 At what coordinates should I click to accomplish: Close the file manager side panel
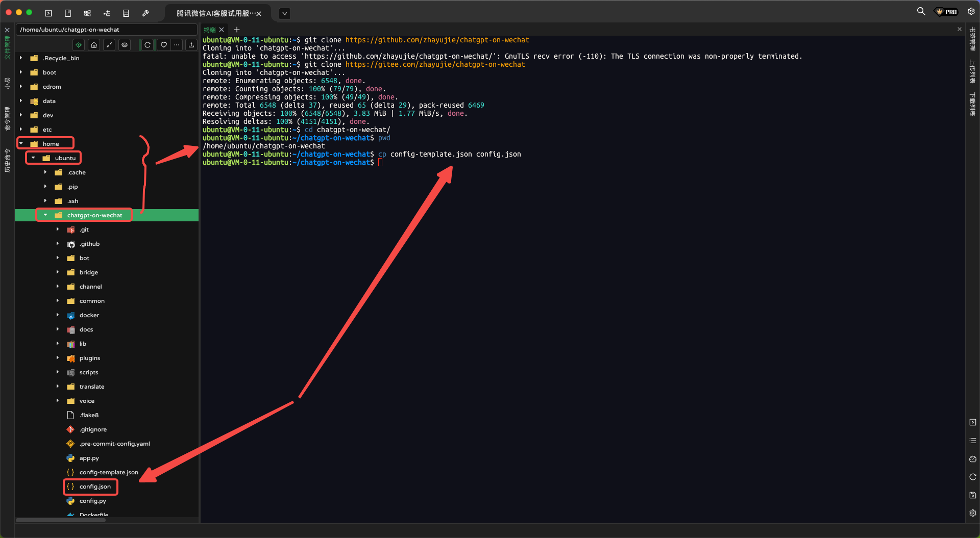[x=7, y=30]
